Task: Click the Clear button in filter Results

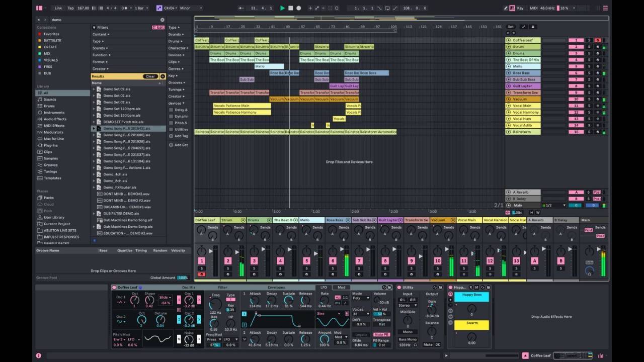Action: (151, 75)
